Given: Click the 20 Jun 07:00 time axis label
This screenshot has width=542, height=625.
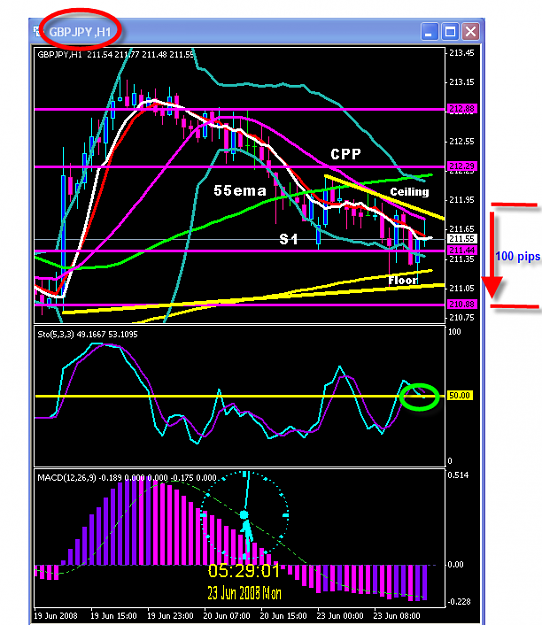Looking at the screenshot, I should point(227,616).
